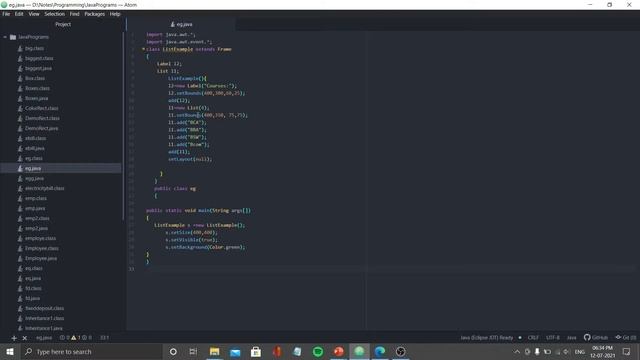
Task: Open the Git panel from status bar
Action: [x=626, y=338]
